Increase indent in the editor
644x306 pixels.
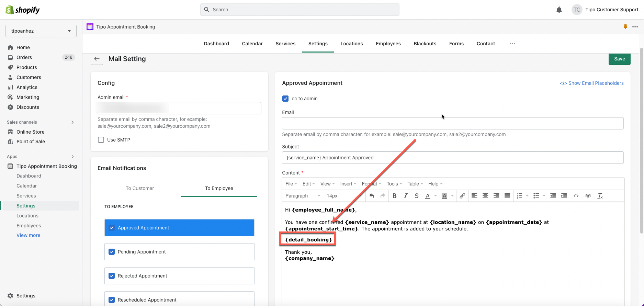tap(564, 196)
